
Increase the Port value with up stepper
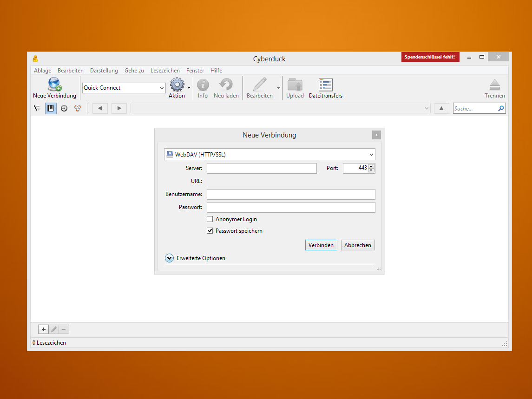click(x=371, y=166)
